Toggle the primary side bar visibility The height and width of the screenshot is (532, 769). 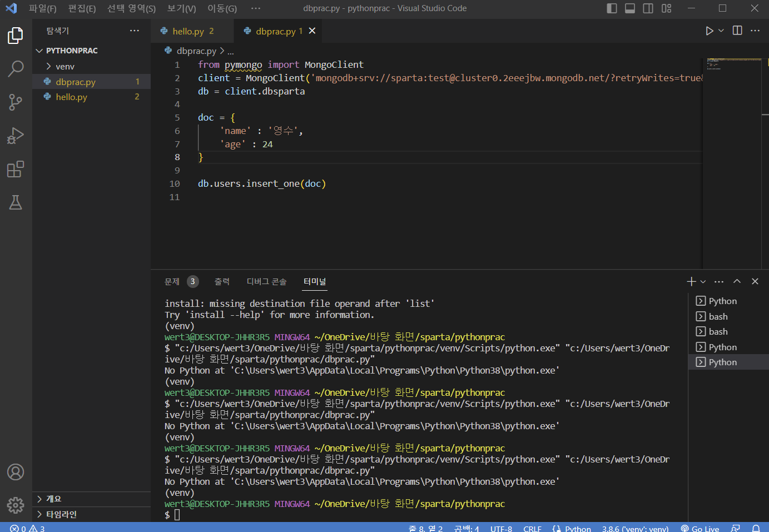point(612,8)
